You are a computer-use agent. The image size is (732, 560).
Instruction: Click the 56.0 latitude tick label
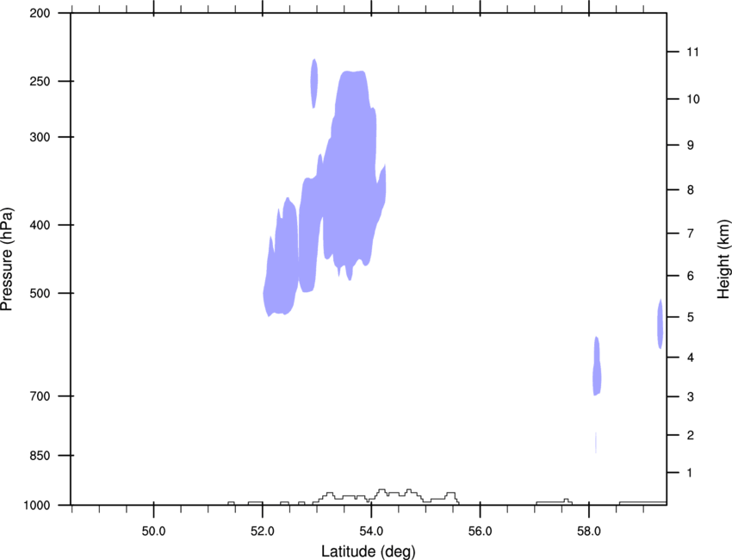481,532
